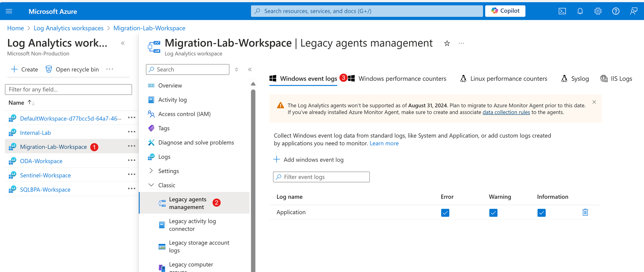644x272 pixels.
Task: Click the Filter event logs field
Action: 321,177
